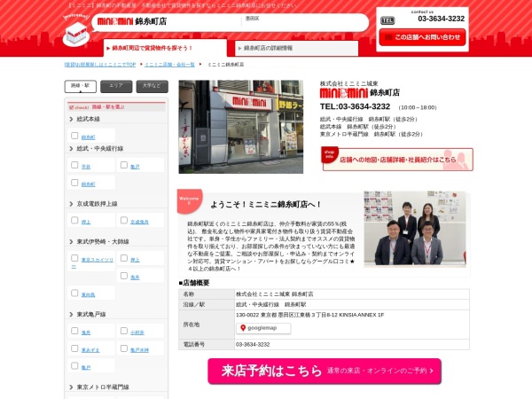Check 京成曳舟 station box

pos(124,220)
